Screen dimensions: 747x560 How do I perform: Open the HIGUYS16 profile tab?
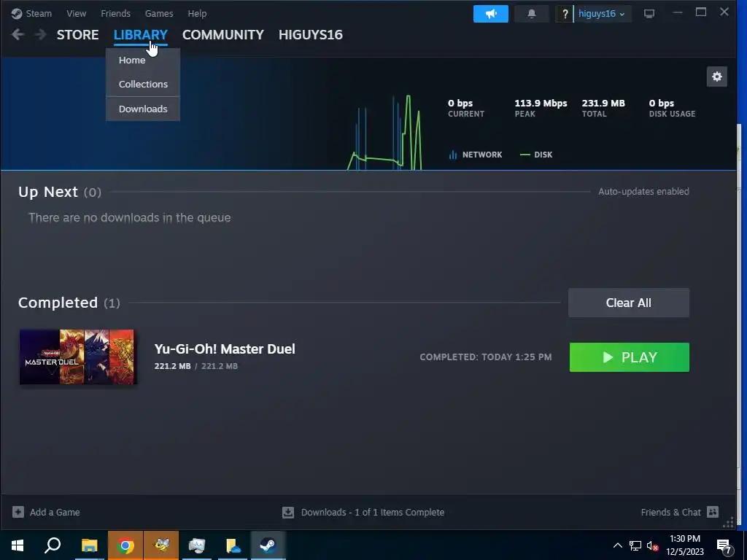(311, 35)
